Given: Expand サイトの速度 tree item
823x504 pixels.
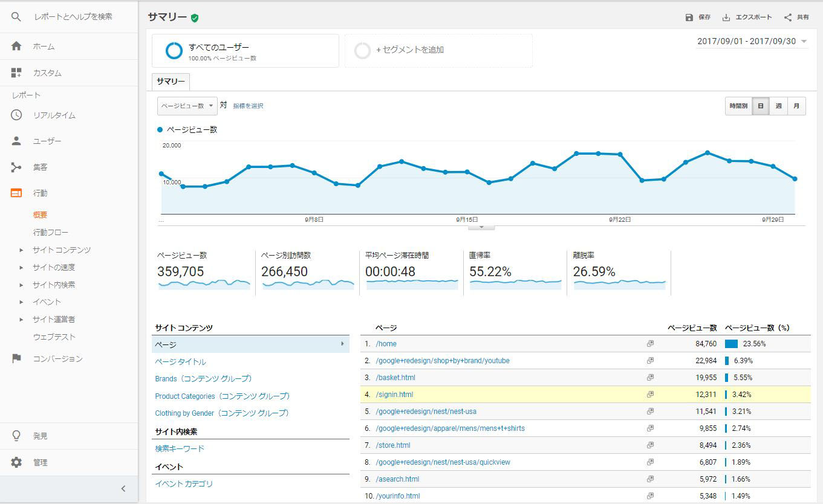Looking at the screenshot, I should pyautogui.click(x=21, y=267).
